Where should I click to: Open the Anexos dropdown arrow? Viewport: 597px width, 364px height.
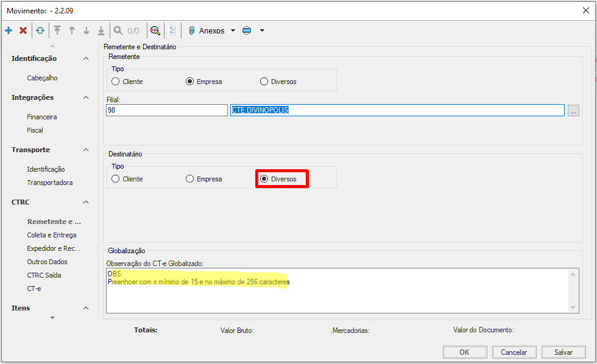pyautogui.click(x=233, y=30)
